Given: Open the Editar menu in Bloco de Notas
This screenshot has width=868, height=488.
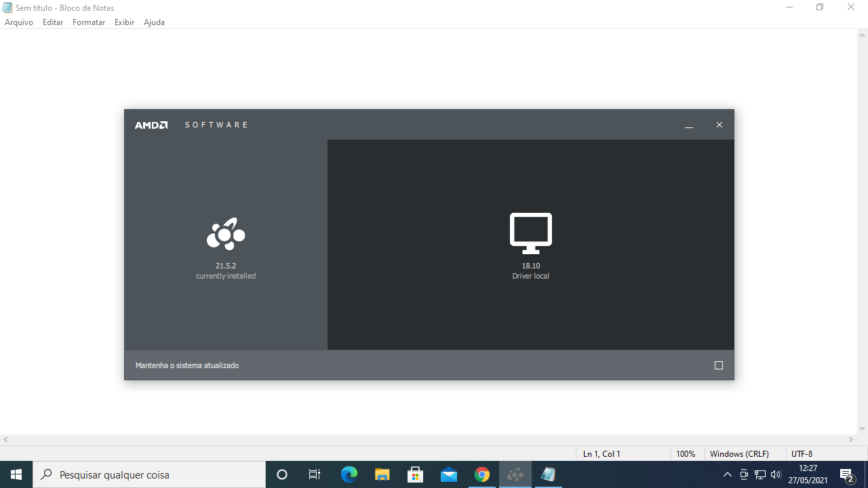Looking at the screenshot, I should point(53,22).
